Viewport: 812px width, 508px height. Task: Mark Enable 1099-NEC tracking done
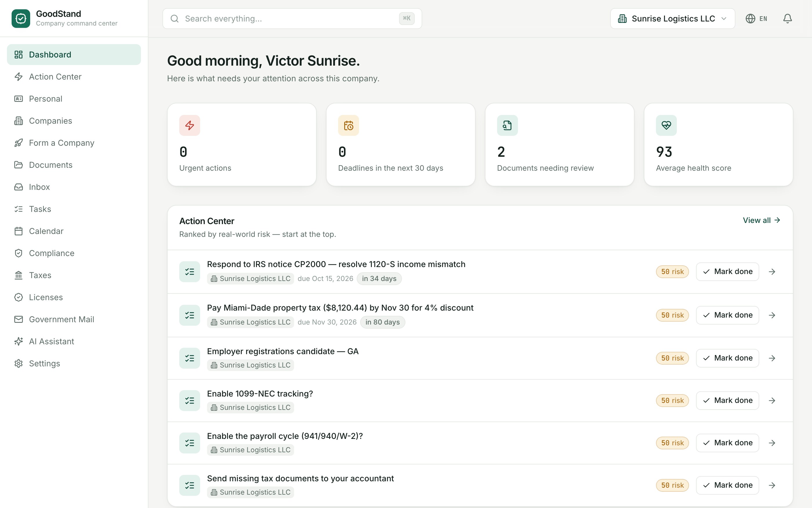(727, 401)
